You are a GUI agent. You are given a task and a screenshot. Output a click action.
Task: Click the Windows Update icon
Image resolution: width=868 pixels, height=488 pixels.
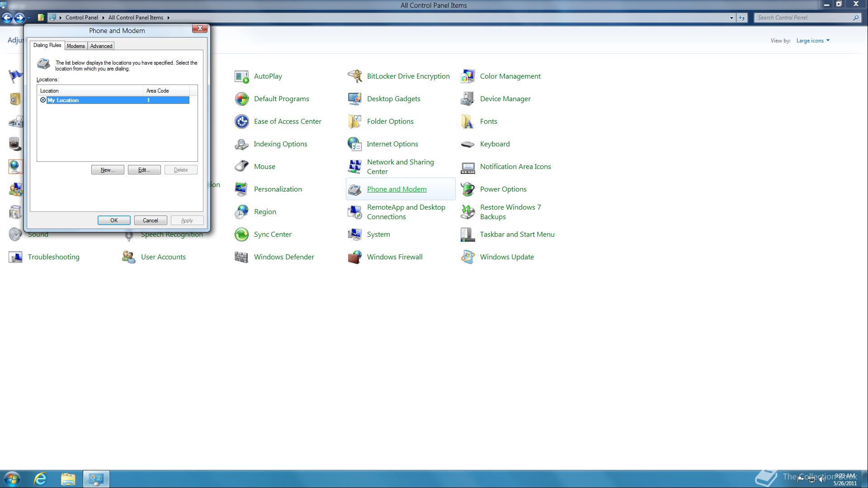467,257
